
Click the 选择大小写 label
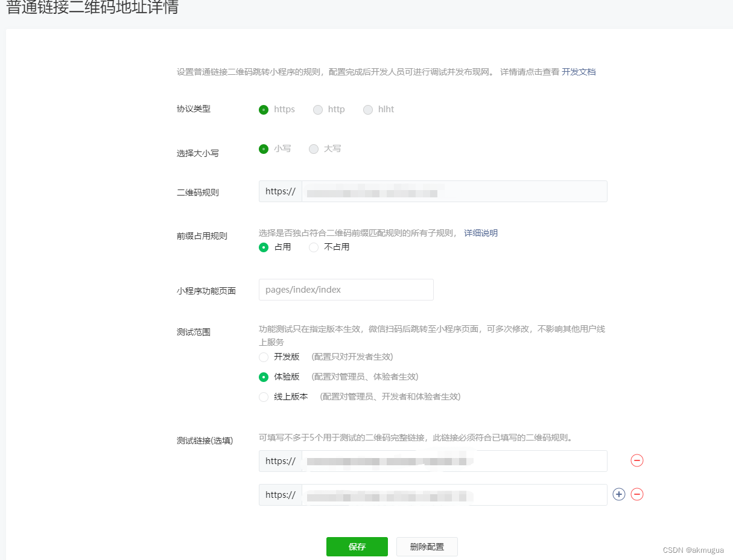[198, 153]
